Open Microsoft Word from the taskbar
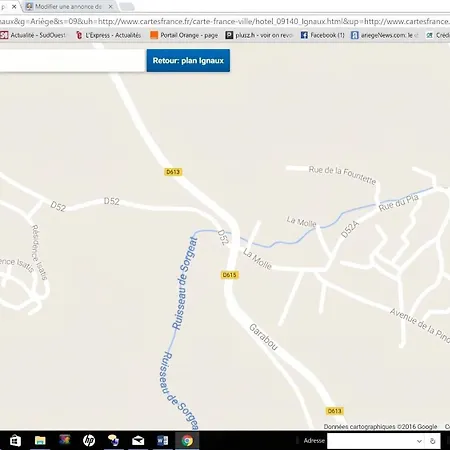 162,441
